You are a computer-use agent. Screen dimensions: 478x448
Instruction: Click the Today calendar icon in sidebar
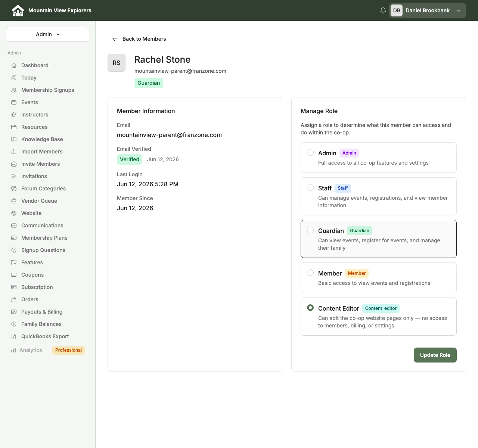[14, 78]
